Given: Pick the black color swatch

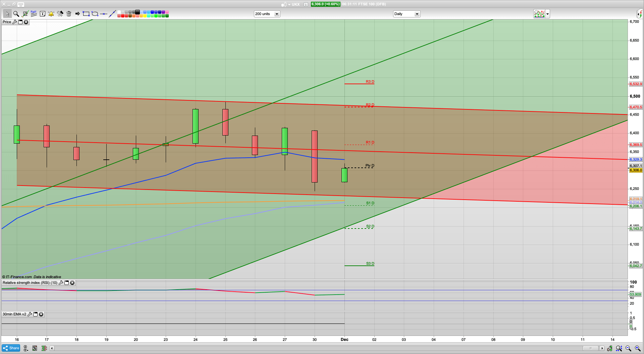Looking at the screenshot, I should 137,12.
